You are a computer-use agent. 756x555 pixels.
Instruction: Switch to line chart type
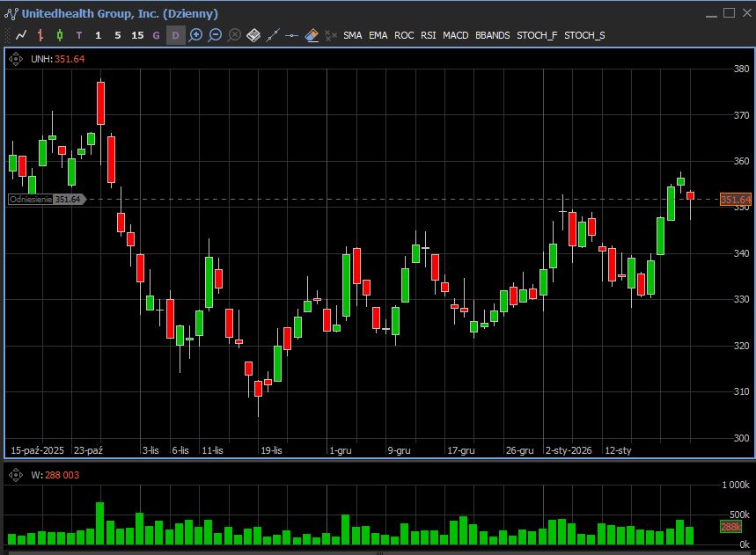21,35
